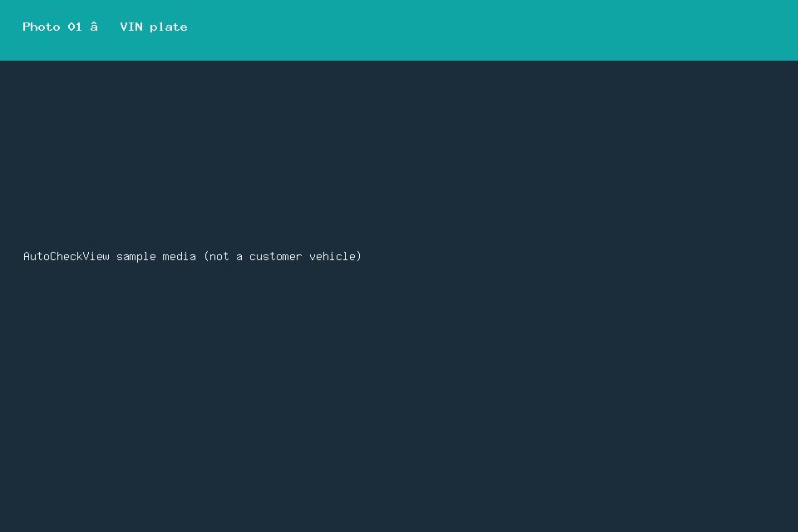
Task: Click the word 'AutoCheckView' in the caption
Action: point(66,256)
